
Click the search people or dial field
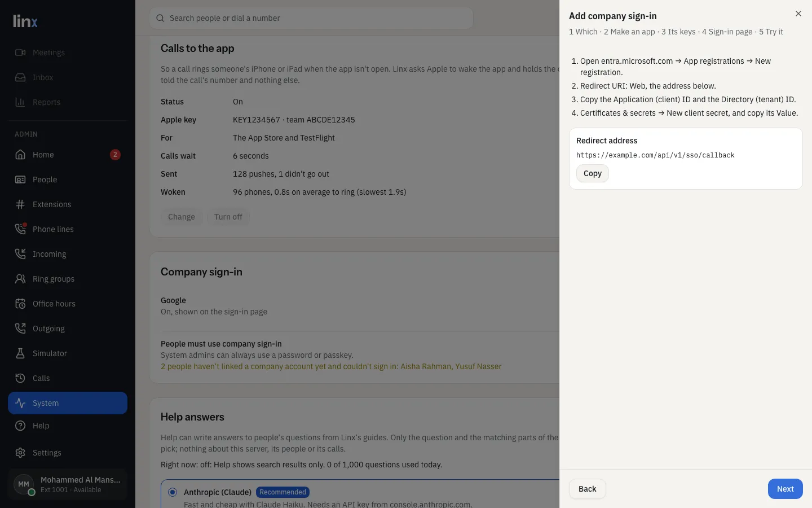pyautogui.click(x=311, y=18)
